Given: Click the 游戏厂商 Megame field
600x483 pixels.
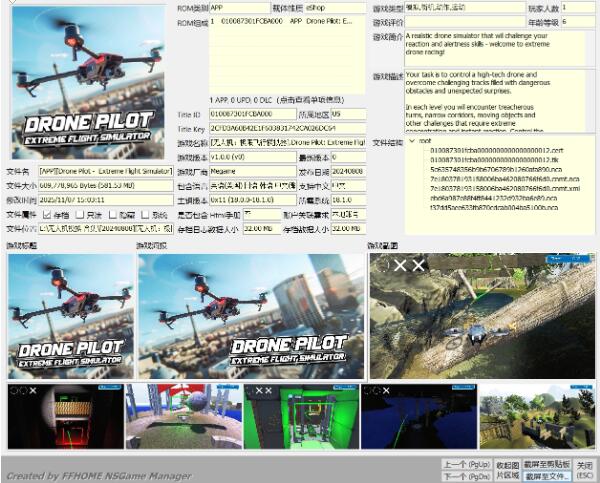Looking at the screenshot, I should pos(253,171).
